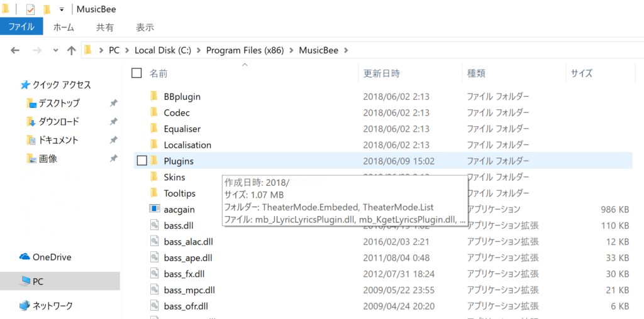
Task: Open ドキュメント in navigation pane
Action: click(58, 140)
